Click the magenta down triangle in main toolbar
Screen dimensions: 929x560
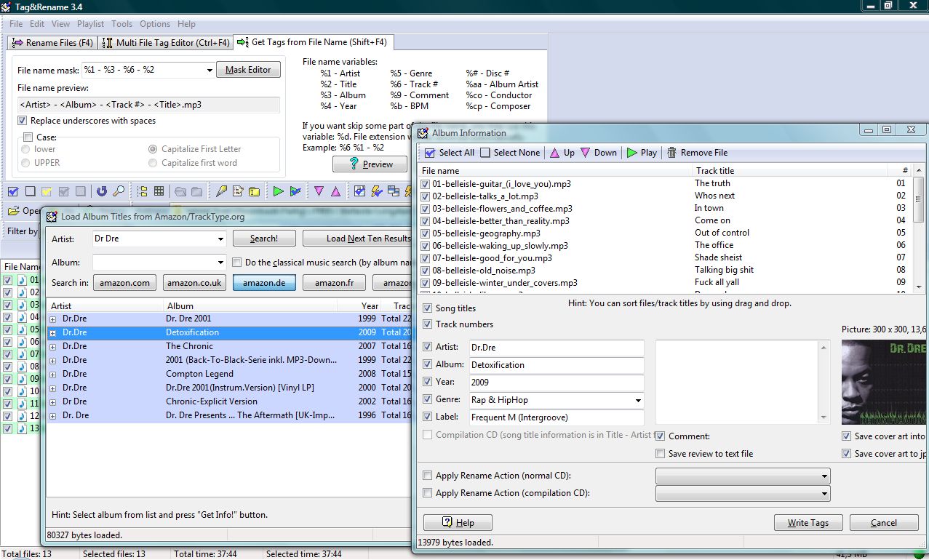click(x=319, y=192)
